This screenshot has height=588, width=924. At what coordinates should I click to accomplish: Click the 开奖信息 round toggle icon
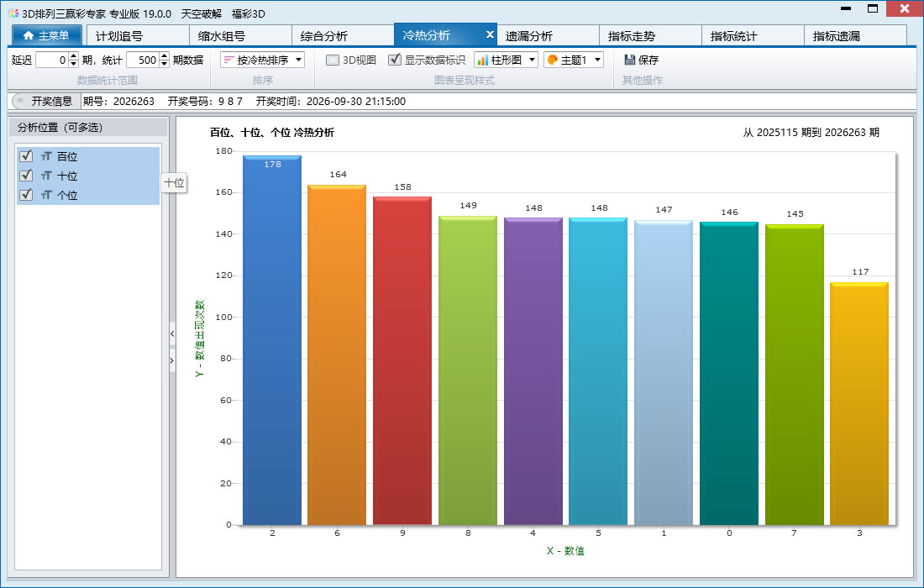20,102
